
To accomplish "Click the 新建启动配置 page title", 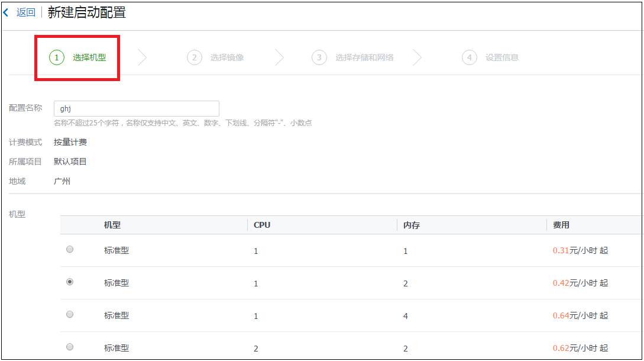I will point(87,12).
